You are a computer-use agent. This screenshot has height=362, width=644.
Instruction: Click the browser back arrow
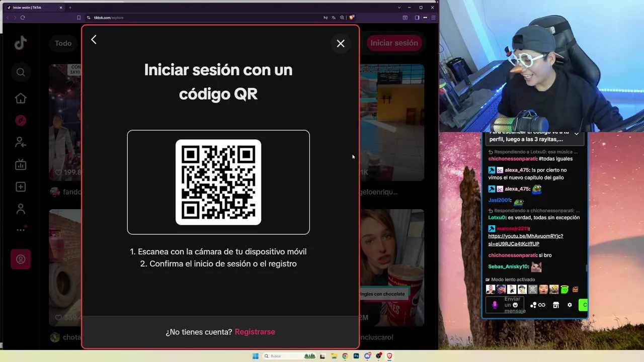[7, 18]
